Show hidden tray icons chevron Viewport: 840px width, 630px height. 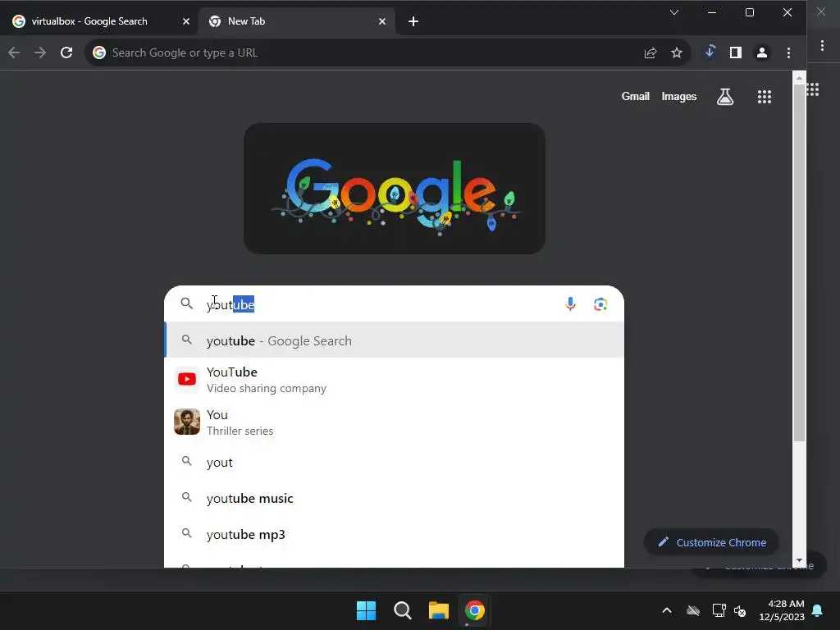pos(667,610)
